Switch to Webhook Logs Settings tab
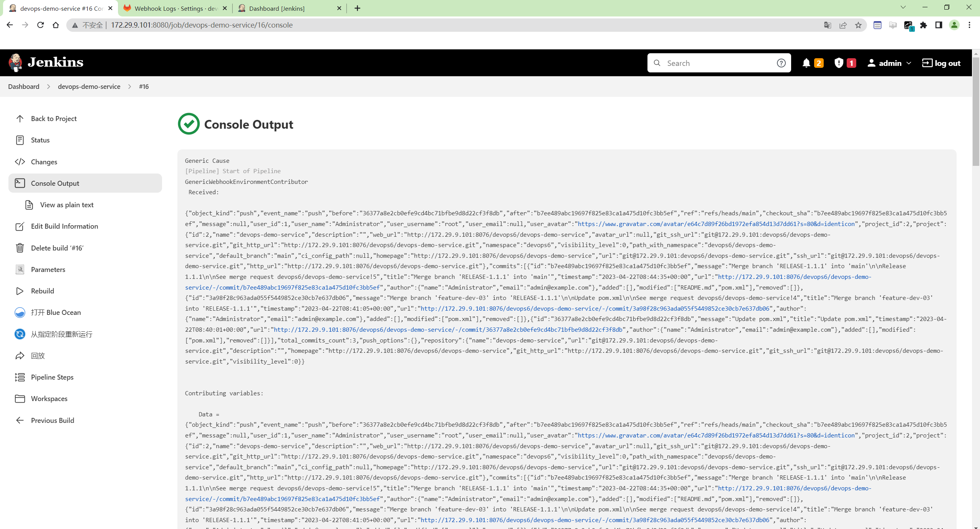980x529 pixels. click(175, 8)
